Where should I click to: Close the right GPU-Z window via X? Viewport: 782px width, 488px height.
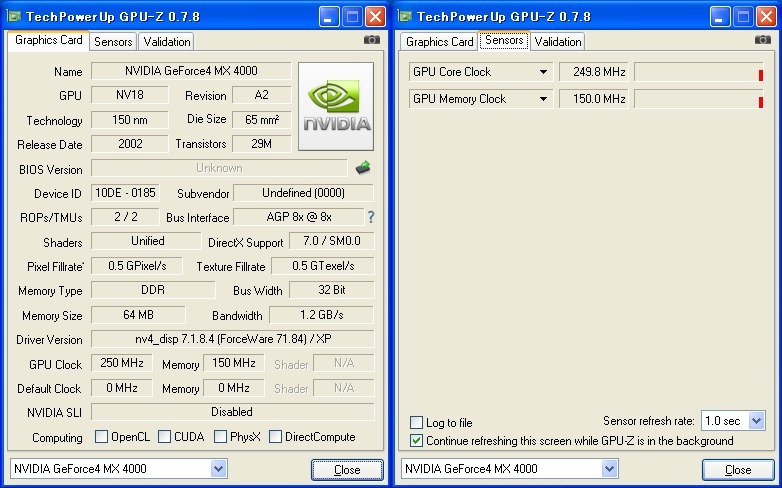[767, 17]
